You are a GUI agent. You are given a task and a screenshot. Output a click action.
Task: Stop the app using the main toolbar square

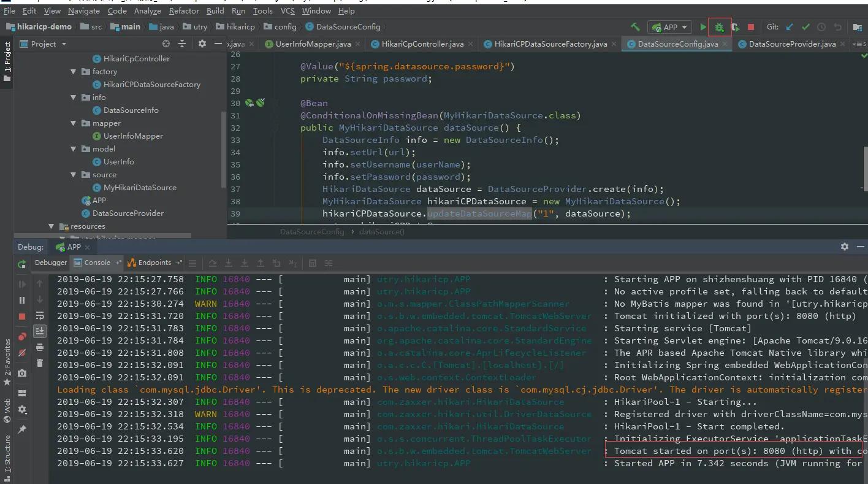tap(750, 27)
